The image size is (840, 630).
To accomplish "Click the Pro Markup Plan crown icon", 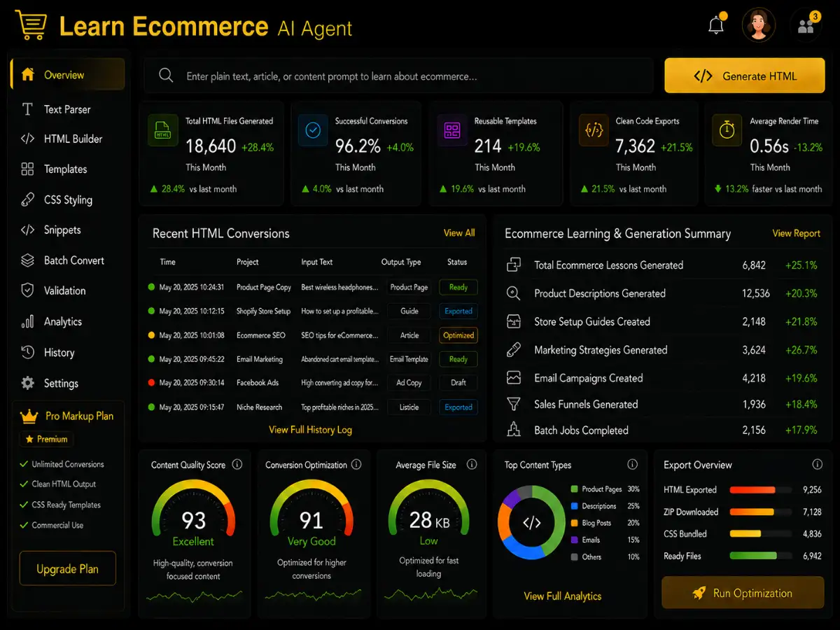I will (29, 416).
